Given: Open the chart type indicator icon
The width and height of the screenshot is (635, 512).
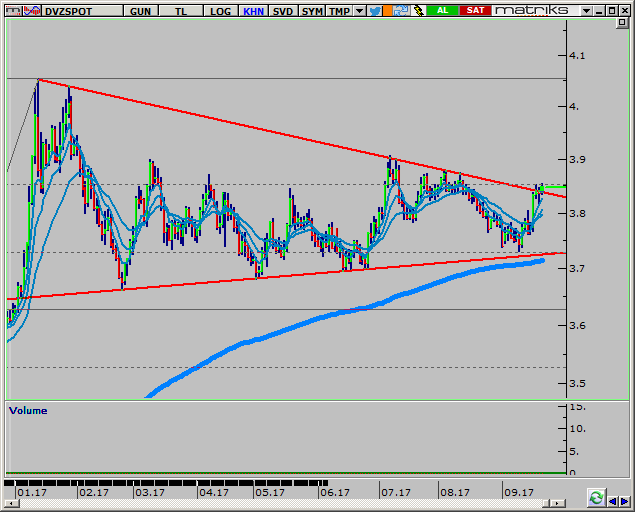Looking at the screenshot, I should tap(32, 11).
